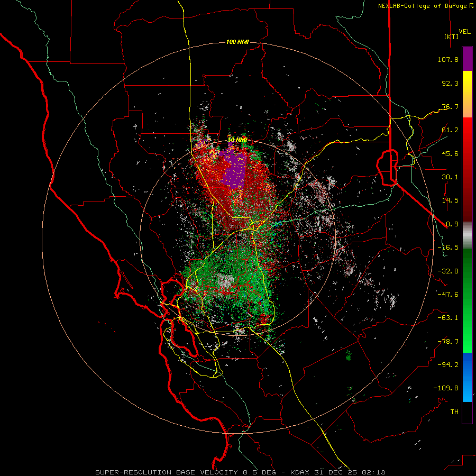The height and width of the screenshot is (476, 476).
Task: Click the 76.7 velocity scale value
Action: click(450, 106)
